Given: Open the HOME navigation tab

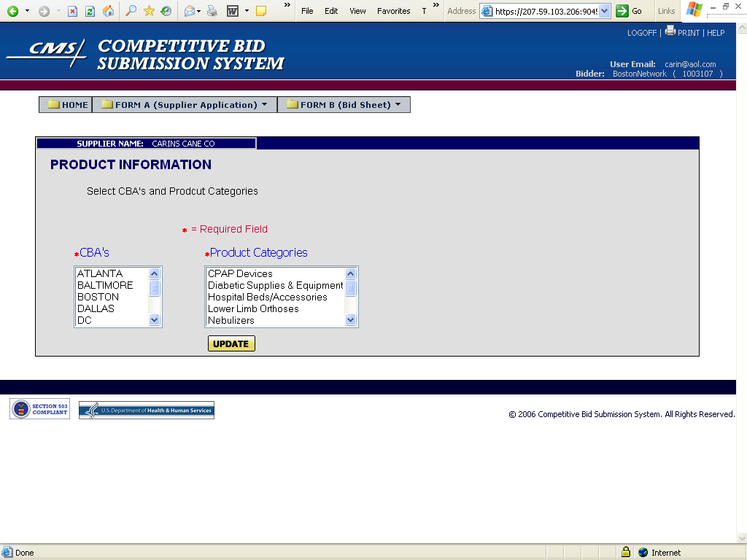Looking at the screenshot, I should point(66,105).
